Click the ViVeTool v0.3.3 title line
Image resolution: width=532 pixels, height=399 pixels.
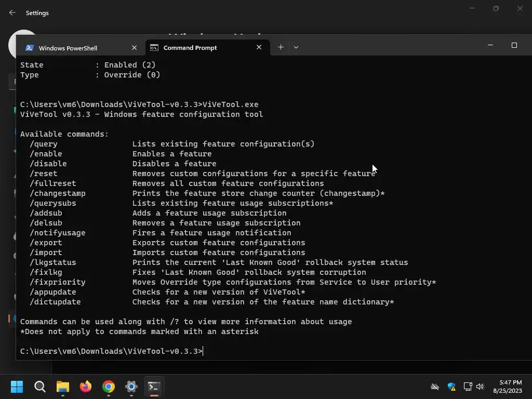(141, 114)
